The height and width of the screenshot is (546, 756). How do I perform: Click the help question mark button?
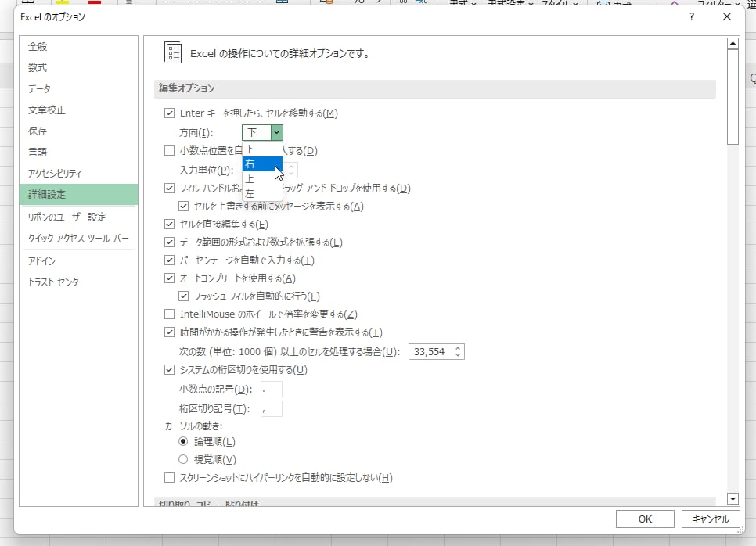[692, 17]
